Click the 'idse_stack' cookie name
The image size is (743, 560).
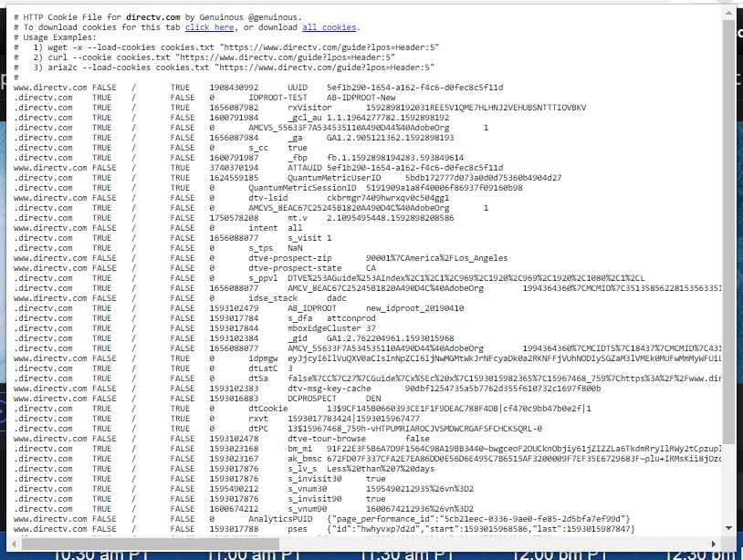coord(273,298)
